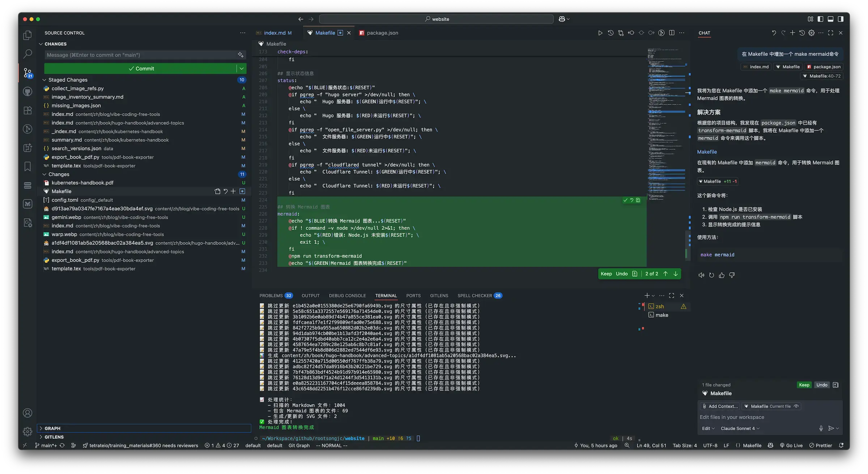The width and height of the screenshot is (868, 474).
Task: Switch to the PROBLEMS panel tab
Action: (x=271, y=296)
